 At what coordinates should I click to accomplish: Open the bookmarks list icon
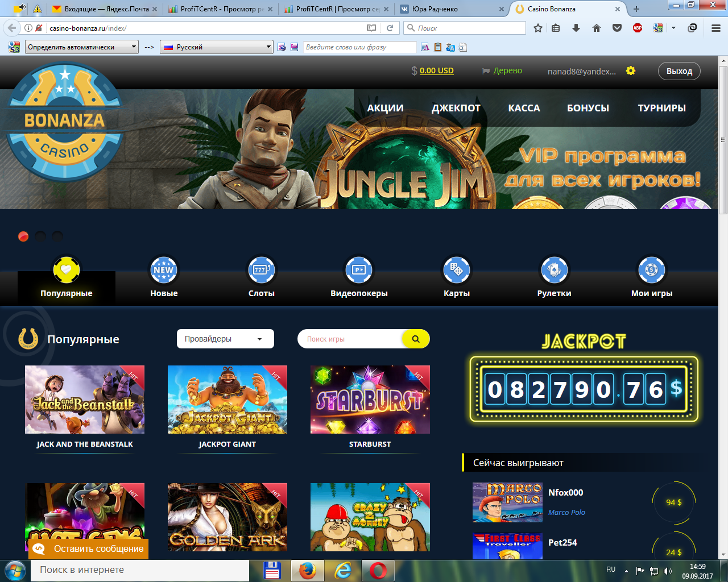coord(556,28)
